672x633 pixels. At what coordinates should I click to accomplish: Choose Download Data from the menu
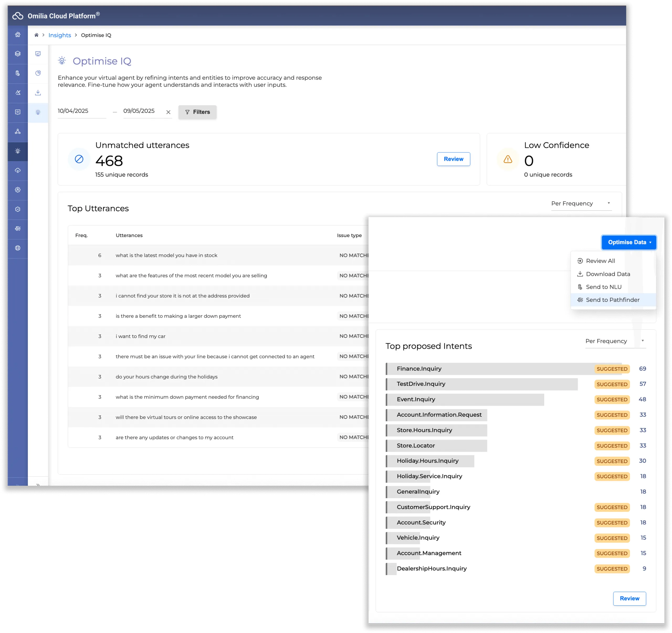click(608, 274)
